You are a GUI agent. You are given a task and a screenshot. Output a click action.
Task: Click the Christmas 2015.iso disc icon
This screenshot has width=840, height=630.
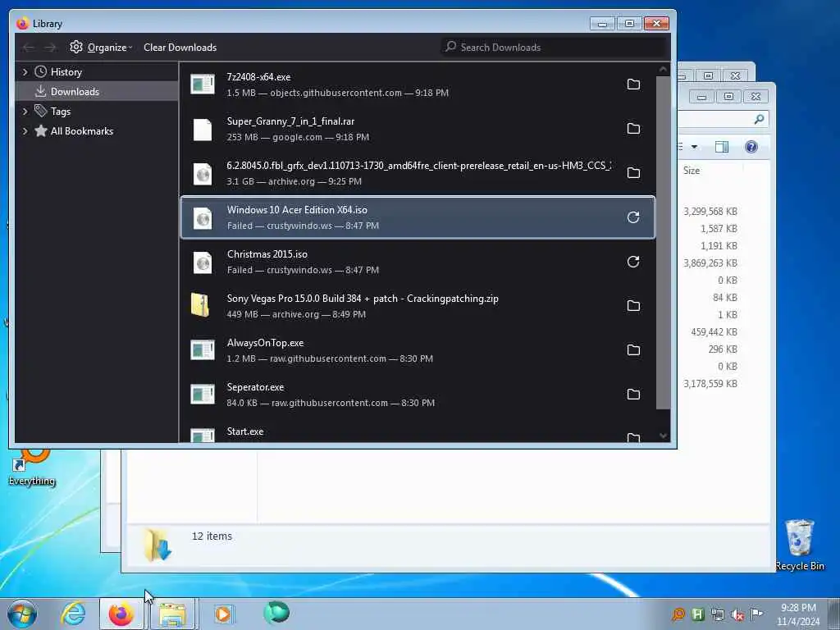(x=203, y=262)
